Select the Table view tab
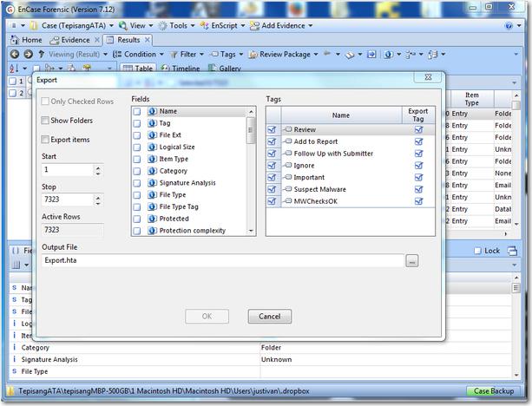The height and width of the screenshot is (406, 532). pos(138,69)
